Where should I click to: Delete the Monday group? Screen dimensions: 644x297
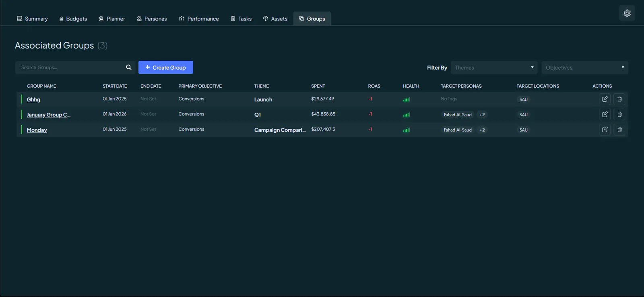coord(619,130)
